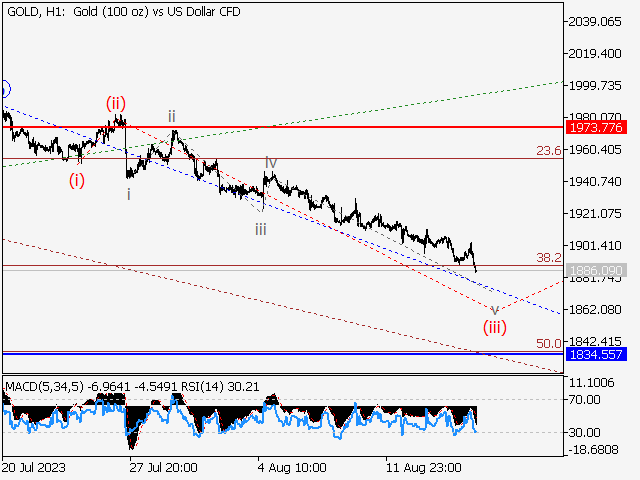
Task: Click the 1999.735 price axis value
Action: [595, 86]
